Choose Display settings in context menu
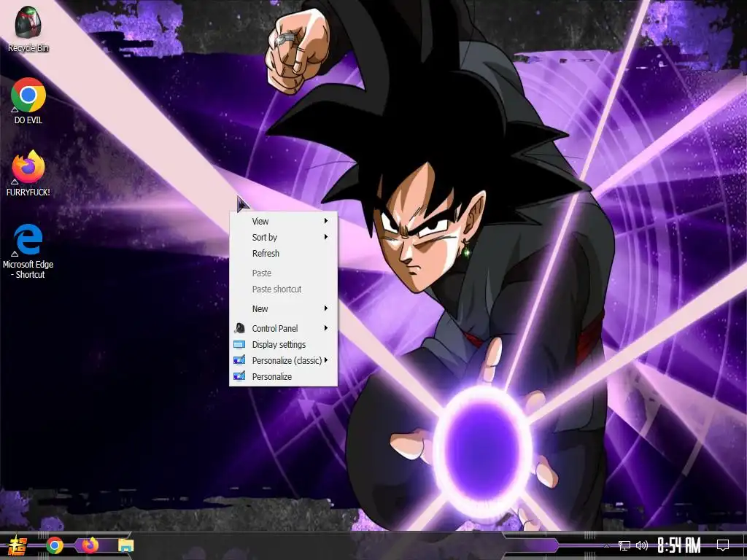The image size is (747, 560). pyautogui.click(x=284, y=344)
